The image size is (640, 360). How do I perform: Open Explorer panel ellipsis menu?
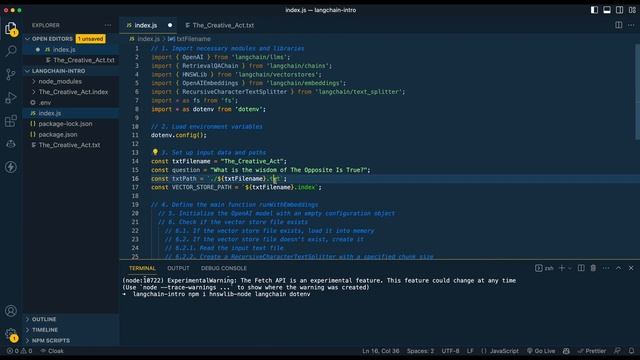(x=108, y=25)
